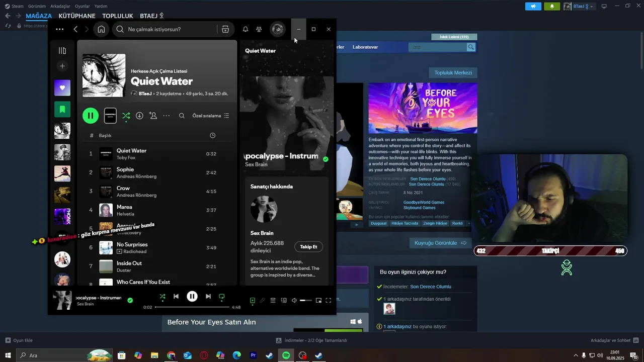Toggle saved checkmark in bottom player bar
This screenshot has width=644, height=362.
(x=130, y=300)
